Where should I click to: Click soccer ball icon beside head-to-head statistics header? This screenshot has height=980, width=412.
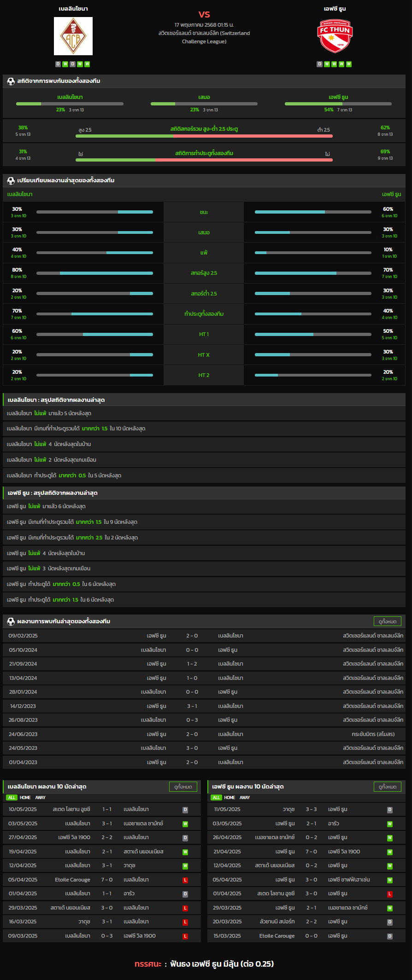tap(11, 81)
